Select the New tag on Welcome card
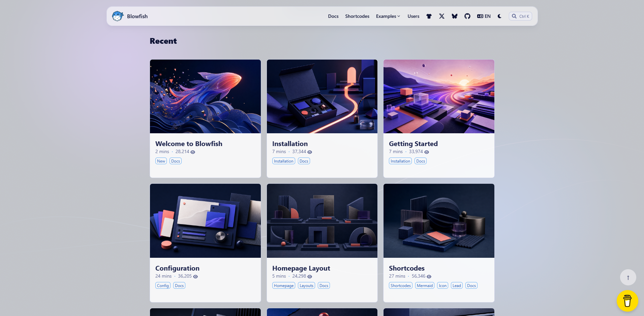This screenshot has width=644, height=316. (161, 161)
